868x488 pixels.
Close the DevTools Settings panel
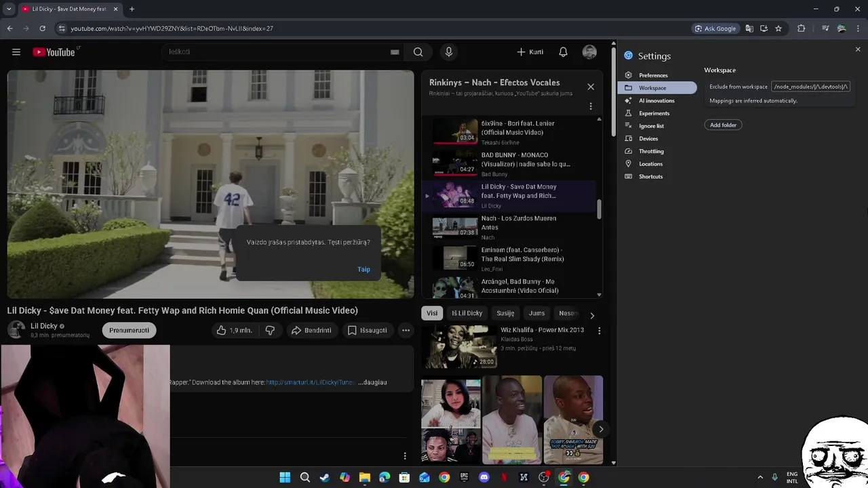pos(858,49)
